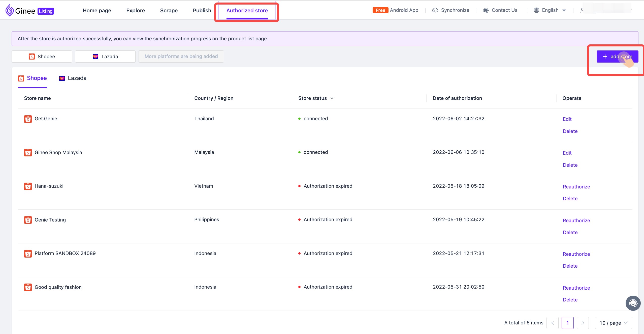644x334 pixels.
Task: Click the Synchronize label in header
Action: pyautogui.click(x=455, y=10)
